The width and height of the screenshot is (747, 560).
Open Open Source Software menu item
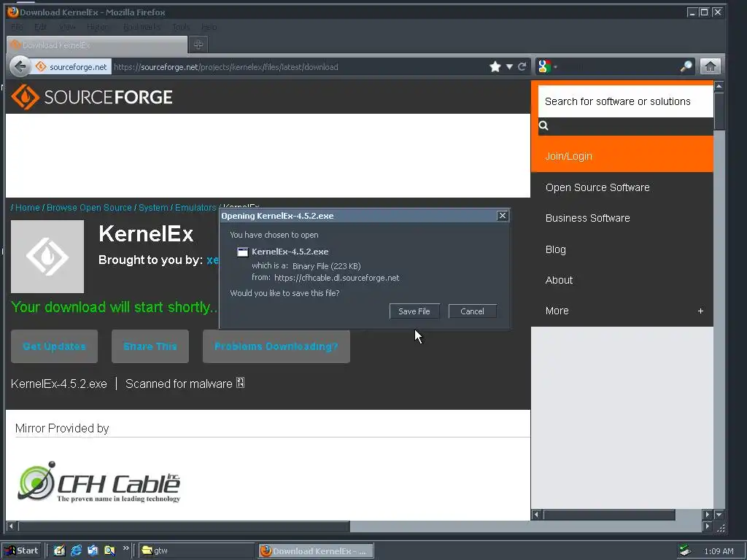[x=597, y=187]
